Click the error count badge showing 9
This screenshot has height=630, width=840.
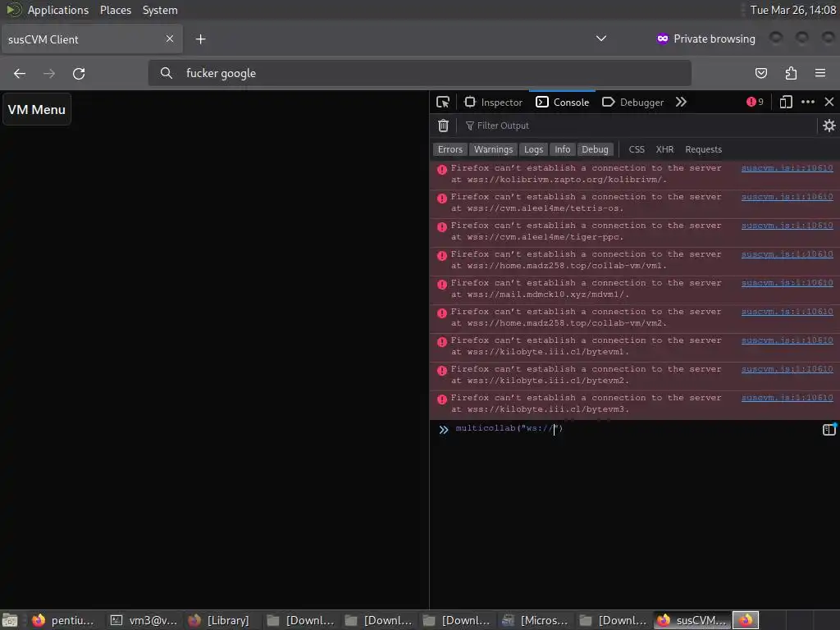tap(755, 102)
